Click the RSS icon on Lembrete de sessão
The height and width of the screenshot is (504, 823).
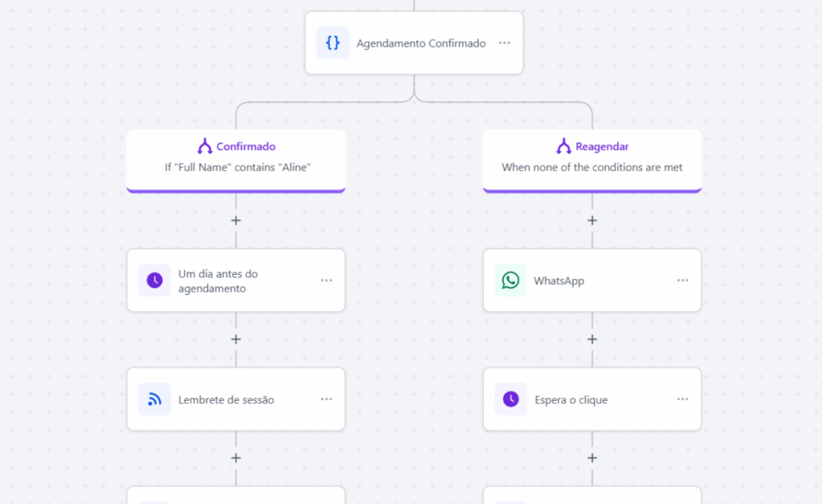tap(154, 400)
